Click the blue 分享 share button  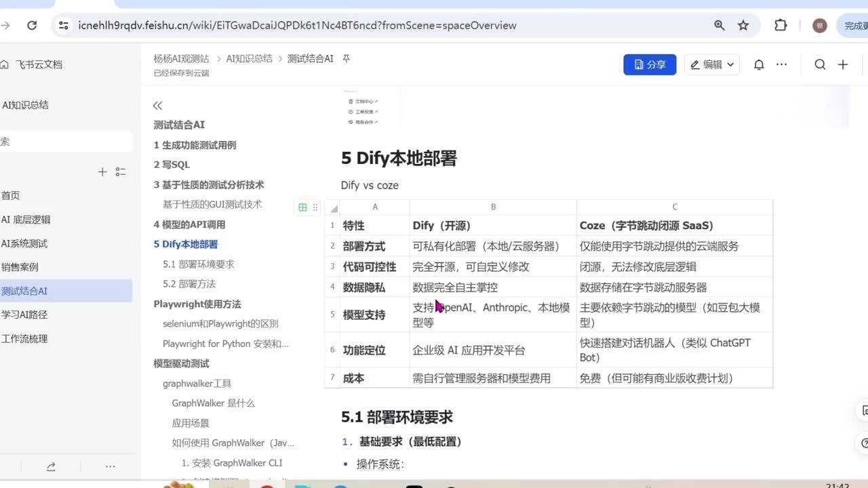pyautogui.click(x=649, y=64)
